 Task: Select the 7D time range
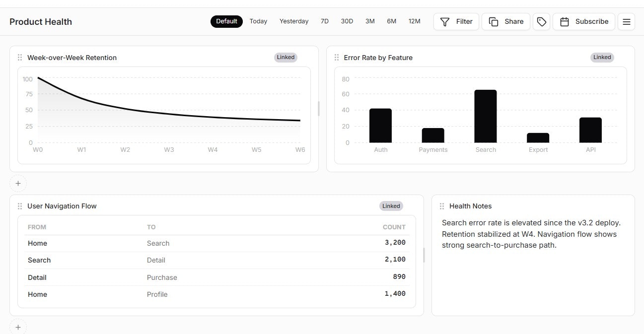click(x=325, y=21)
